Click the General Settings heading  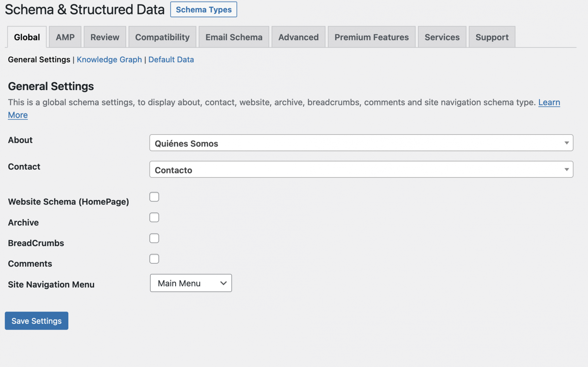51,86
